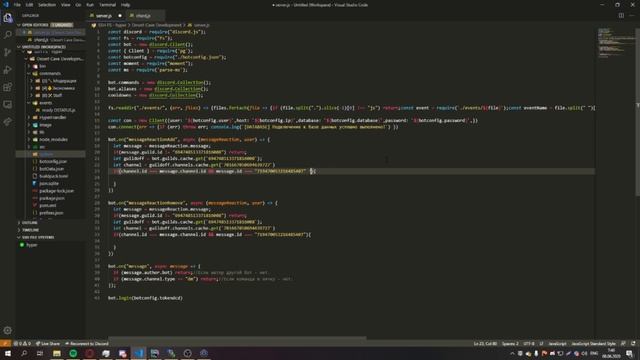Open the Go menu
Viewport: 640px width, 360px height.
point(78,5)
